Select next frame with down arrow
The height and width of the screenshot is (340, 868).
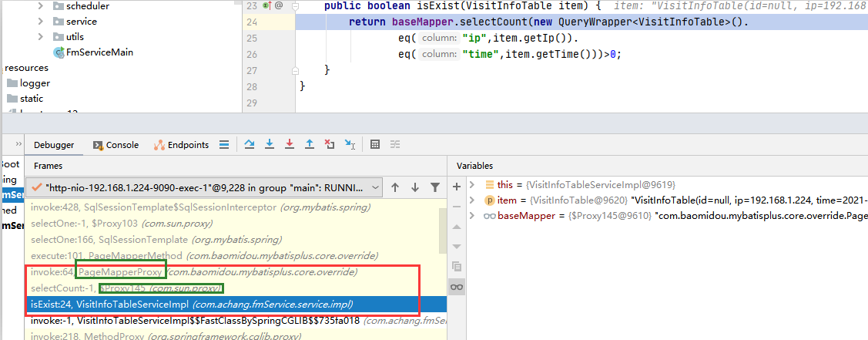(415, 187)
